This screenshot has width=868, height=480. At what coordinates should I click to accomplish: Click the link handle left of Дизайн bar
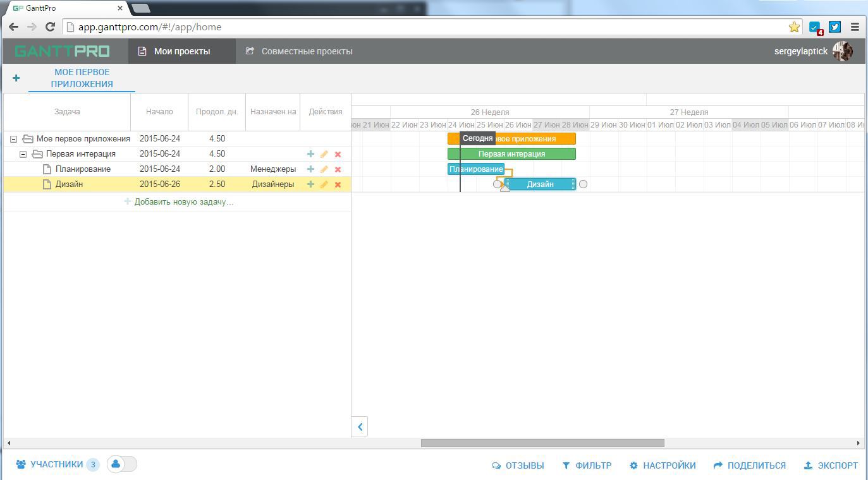[497, 184]
